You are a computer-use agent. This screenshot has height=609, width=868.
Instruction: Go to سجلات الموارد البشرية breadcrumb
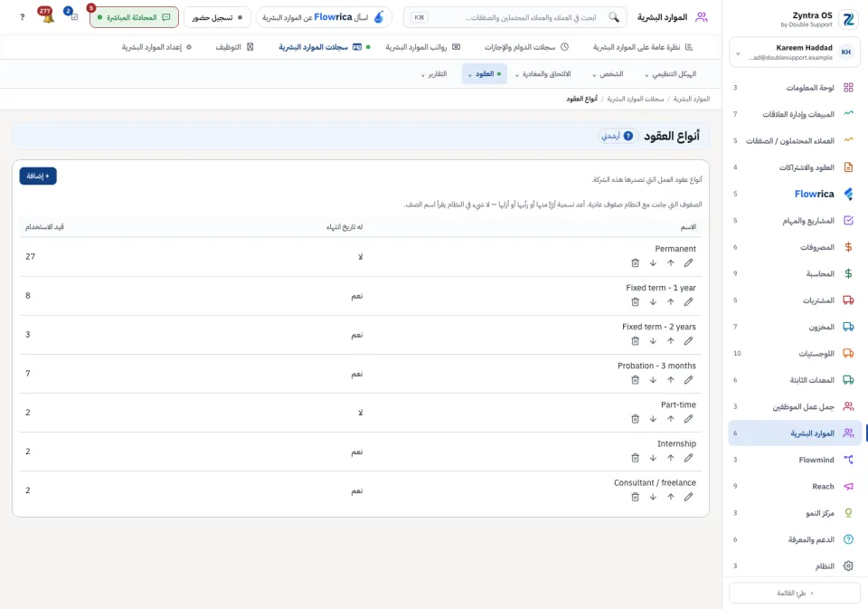pyautogui.click(x=635, y=99)
